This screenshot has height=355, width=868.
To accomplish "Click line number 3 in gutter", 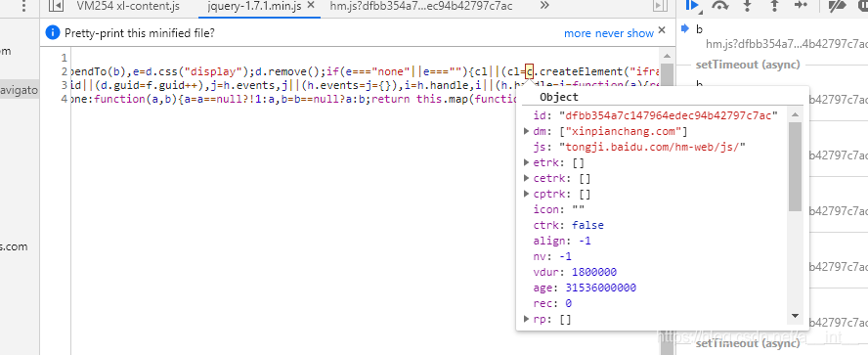I will point(65,85).
